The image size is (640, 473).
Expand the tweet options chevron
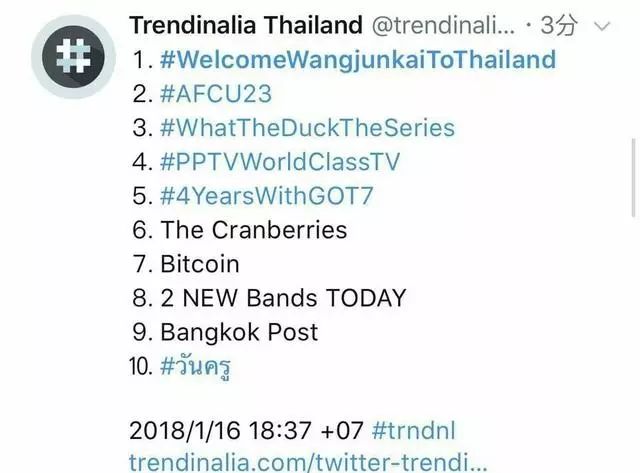[x=602, y=27]
